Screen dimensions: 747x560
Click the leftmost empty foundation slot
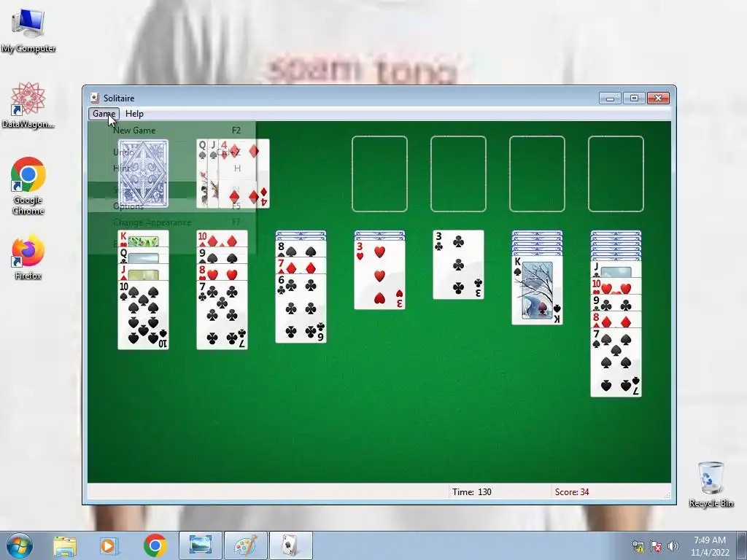click(379, 174)
